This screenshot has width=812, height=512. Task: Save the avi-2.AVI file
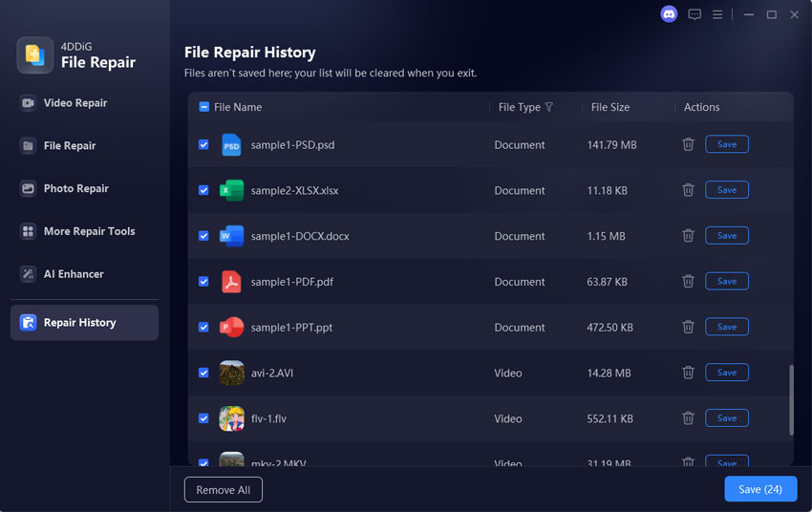coord(727,373)
